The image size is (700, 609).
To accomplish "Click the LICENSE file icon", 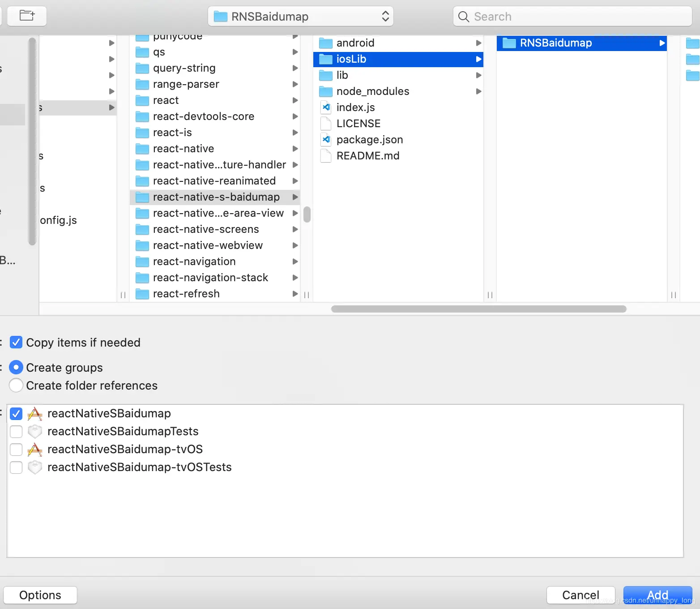I will (x=326, y=124).
